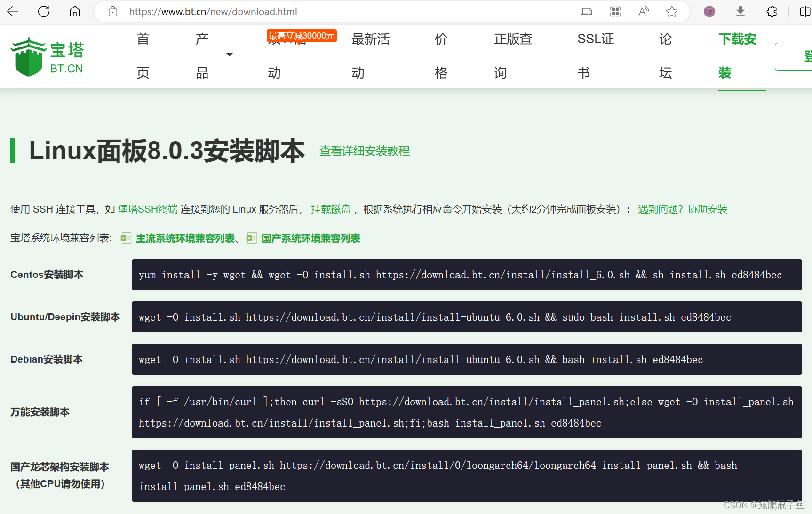Image resolution: width=812 pixels, height=514 pixels.
Task: Open the 产品 nav menu
Action: pos(202,56)
